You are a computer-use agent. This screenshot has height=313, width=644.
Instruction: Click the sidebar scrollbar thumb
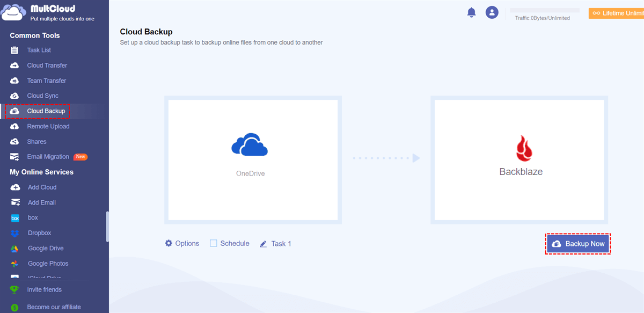click(107, 226)
